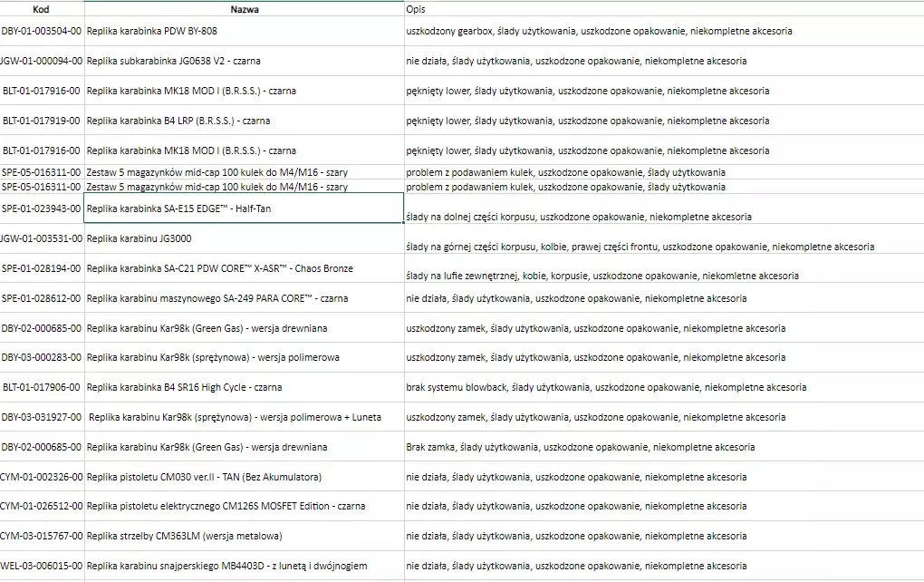
Task: Click the Replika karabinu JG3000 cell
Action: (x=140, y=238)
